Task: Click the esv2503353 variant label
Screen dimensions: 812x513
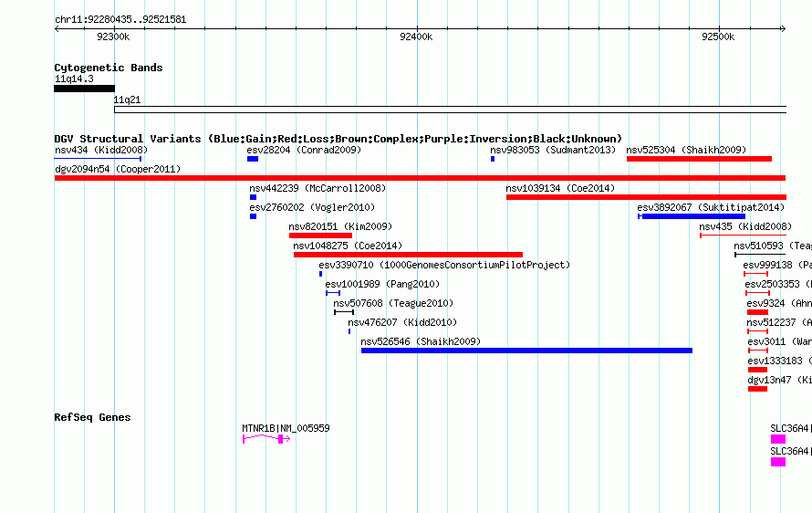Action: [x=778, y=284]
